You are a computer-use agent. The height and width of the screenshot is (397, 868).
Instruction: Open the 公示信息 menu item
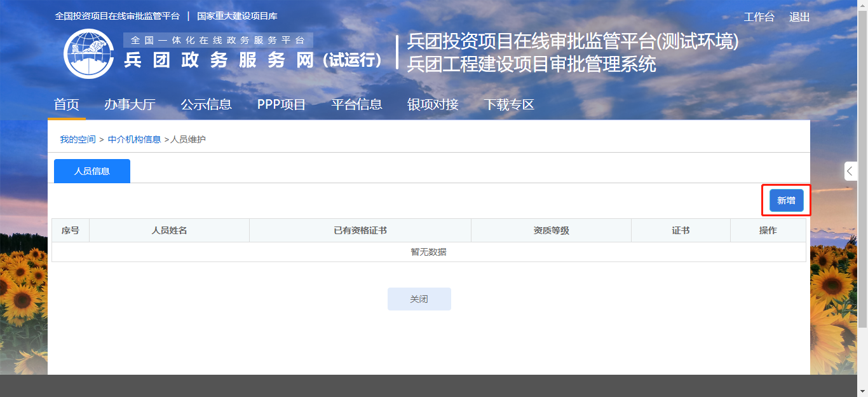click(x=206, y=105)
